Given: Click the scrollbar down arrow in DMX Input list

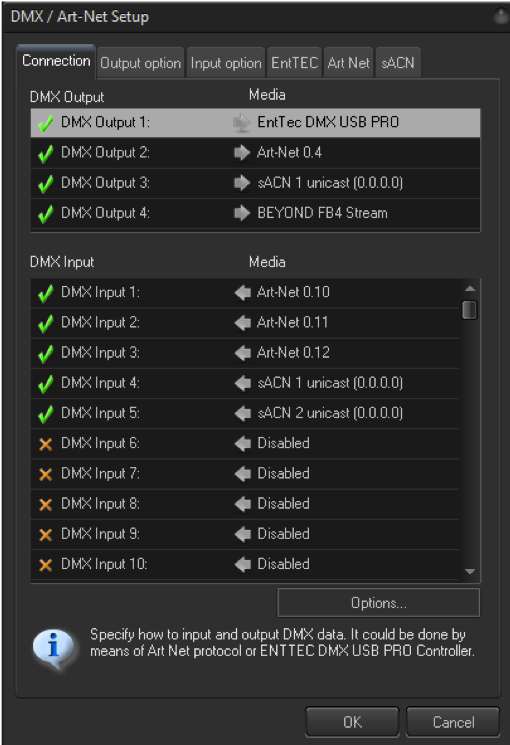Looking at the screenshot, I should pos(470,572).
